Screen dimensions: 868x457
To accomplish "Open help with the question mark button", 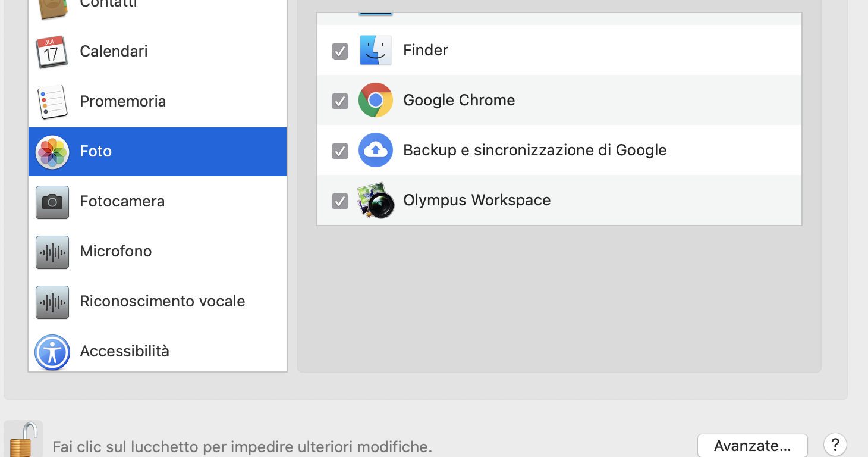I will [x=835, y=445].
